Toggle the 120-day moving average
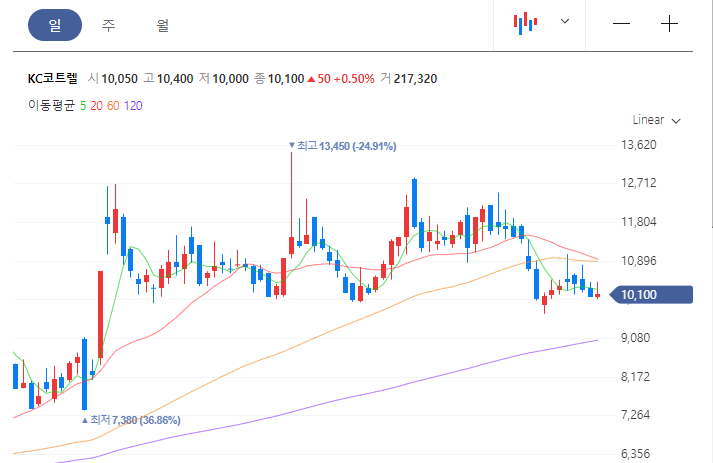This screenshot has width=713, height=463. [133, 106]
